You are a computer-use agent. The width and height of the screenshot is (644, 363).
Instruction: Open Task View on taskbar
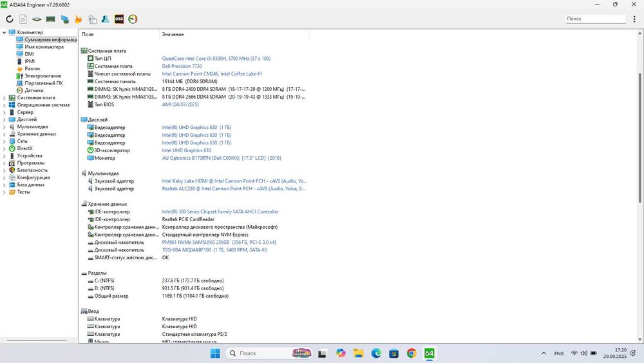(322, 353)
